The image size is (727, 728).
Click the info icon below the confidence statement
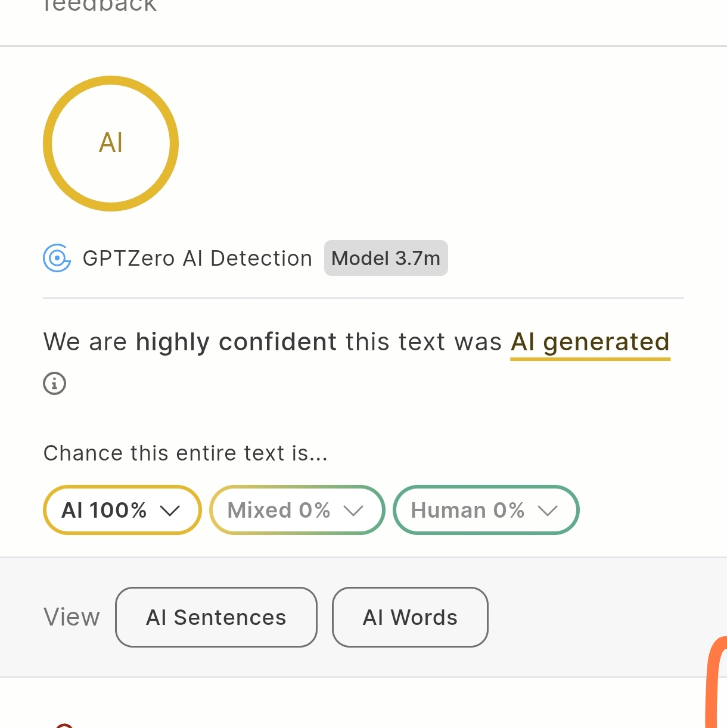point(54,383)
